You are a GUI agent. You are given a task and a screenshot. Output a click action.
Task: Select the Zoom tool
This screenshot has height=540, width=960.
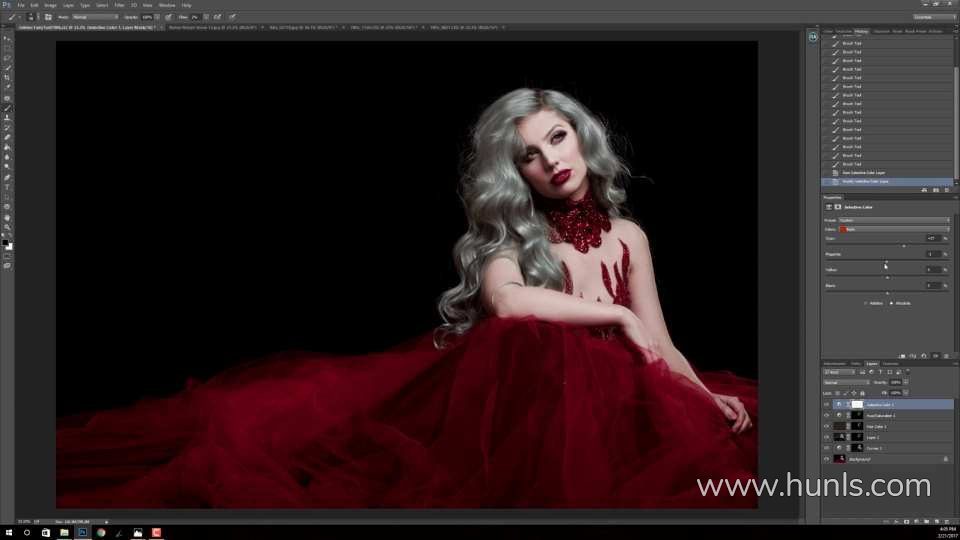7,227
